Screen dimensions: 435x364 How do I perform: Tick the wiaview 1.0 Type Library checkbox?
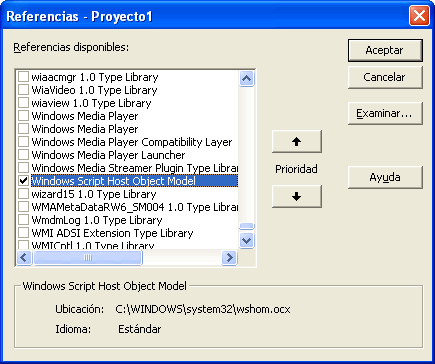(x=23, y=103)
